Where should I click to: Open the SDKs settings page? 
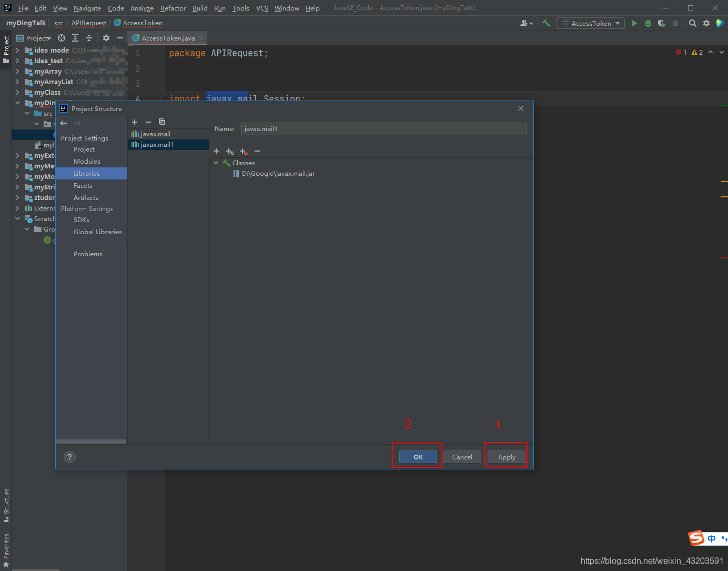point(82,219)
